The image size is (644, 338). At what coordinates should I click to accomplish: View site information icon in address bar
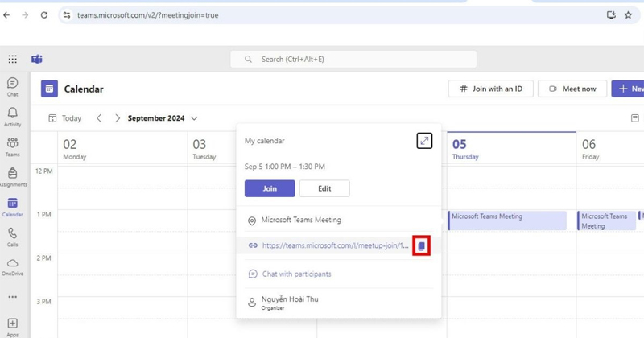pos(67,15)
